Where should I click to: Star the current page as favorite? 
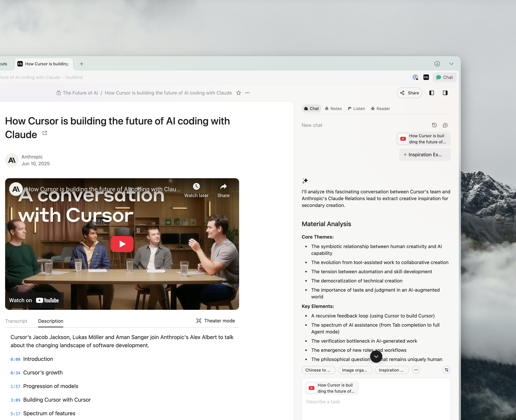click(238, 93)
